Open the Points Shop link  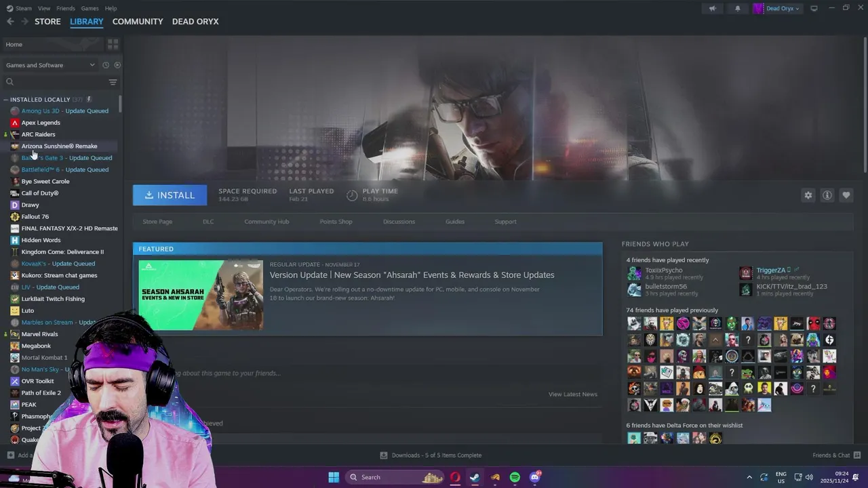[x=336, y=222]
